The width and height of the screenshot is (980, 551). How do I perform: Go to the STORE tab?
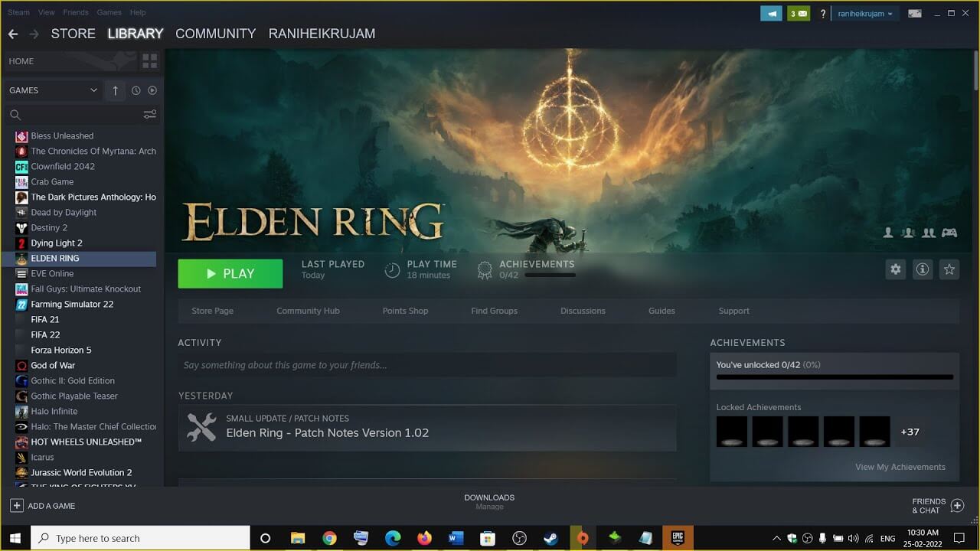pyautogui.click(x=73, y=34)
